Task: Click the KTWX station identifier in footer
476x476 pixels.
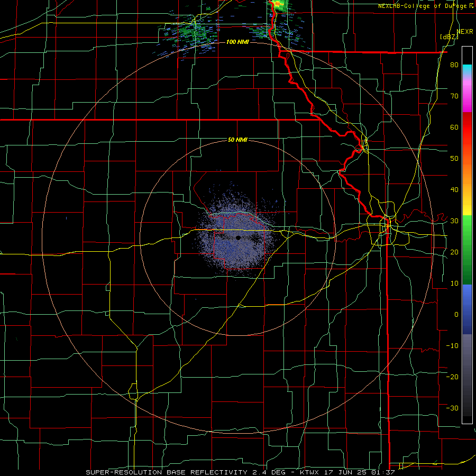Action: click(309, 472)
